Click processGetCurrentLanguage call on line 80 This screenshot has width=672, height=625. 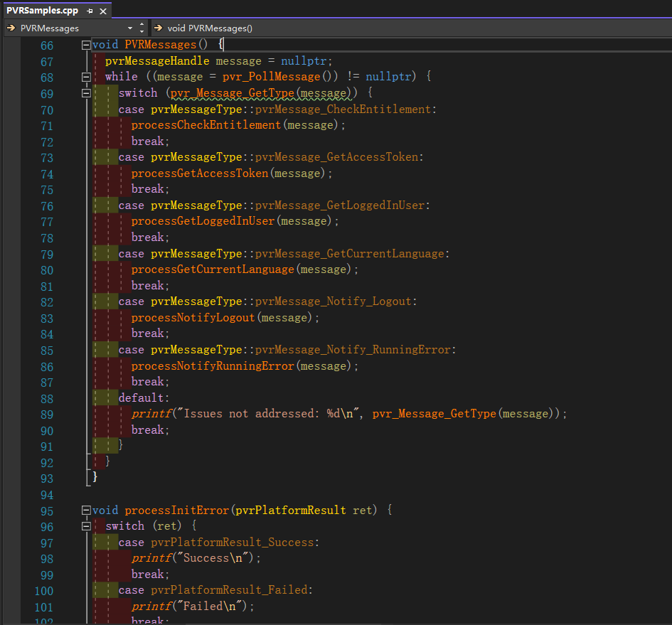pyautogui.click(x=213, y=269)
